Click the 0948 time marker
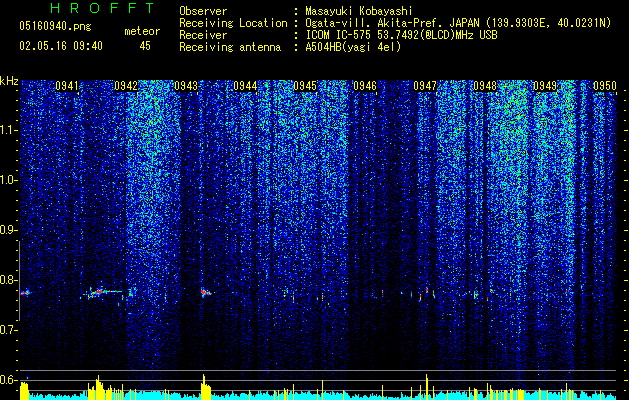 485,85
